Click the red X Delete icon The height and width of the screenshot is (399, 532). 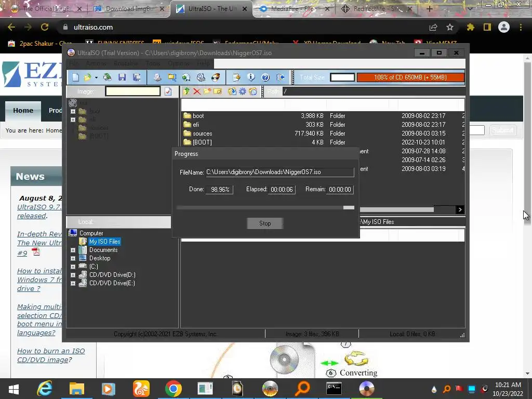197,91
